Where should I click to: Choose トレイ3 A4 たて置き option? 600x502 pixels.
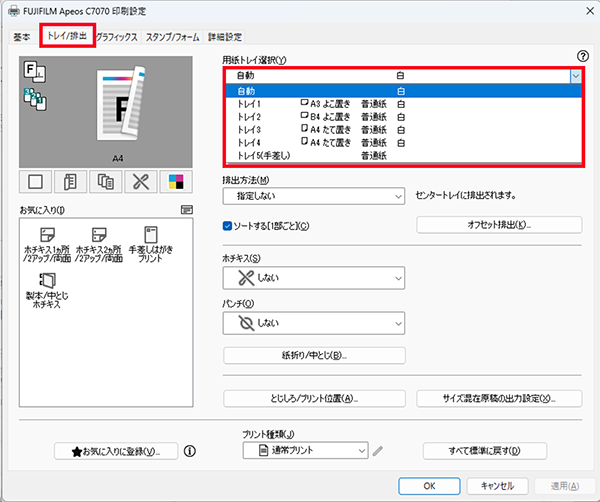404,130
